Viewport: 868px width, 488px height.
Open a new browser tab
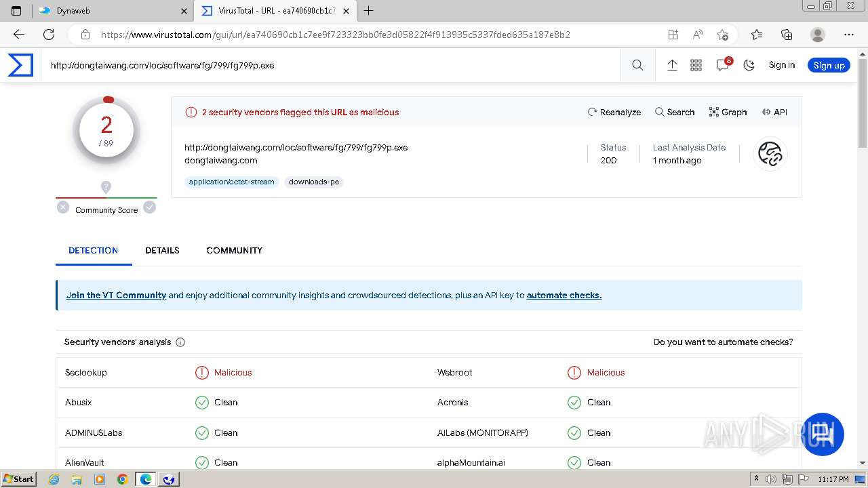coord(368,11)
